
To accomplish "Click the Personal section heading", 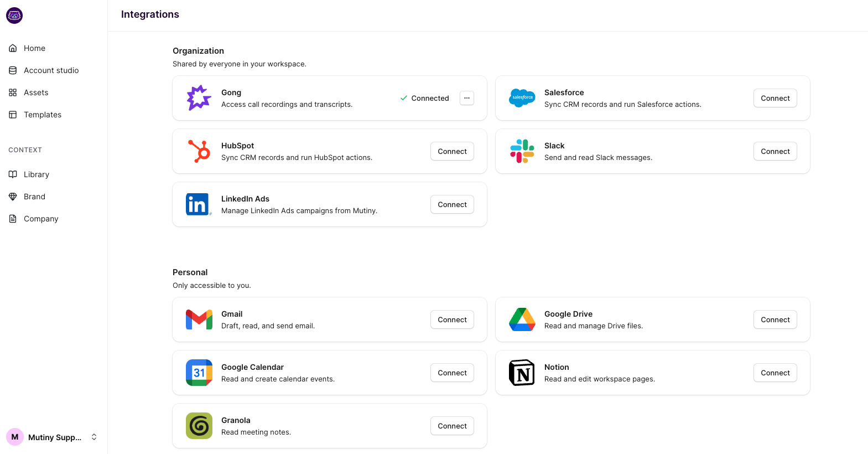I will pyautogui.click(x=190, y=272).
